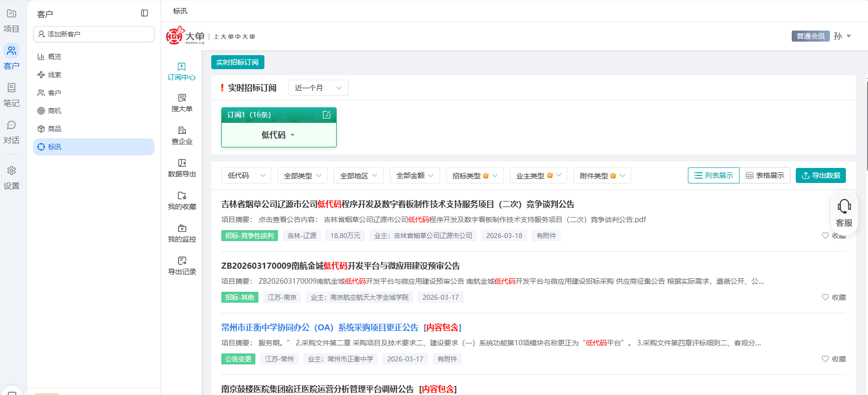Open the 常州市正衡中学协同办公 announcement link

click(x=320, y=327)
